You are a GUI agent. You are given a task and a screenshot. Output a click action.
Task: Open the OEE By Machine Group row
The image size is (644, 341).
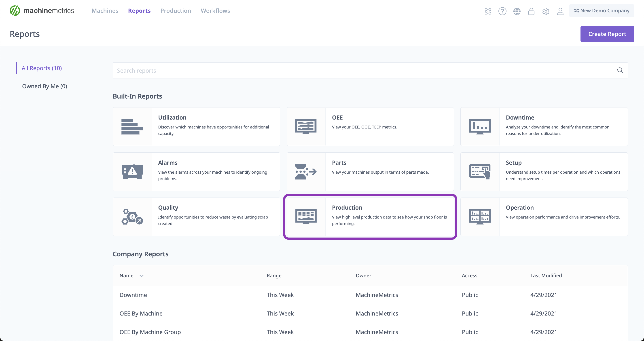pos(370,332)
